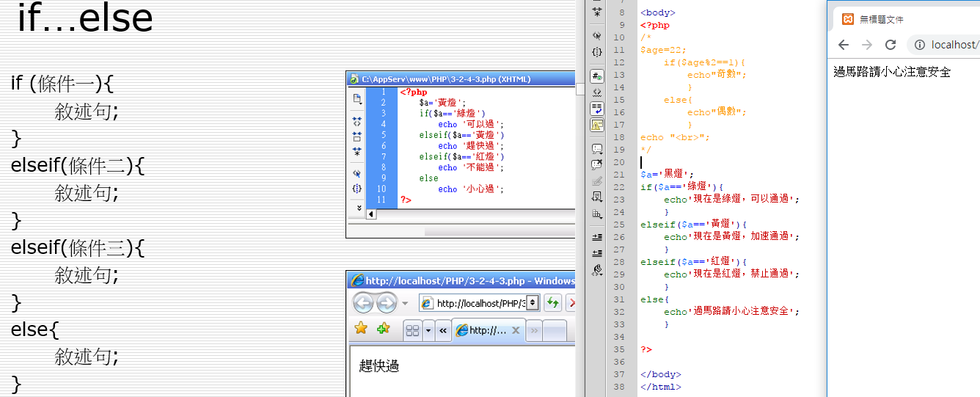Click the Chrome address bar showing localhost
This screenshot has height=397, width=980.
click(953, 45)
